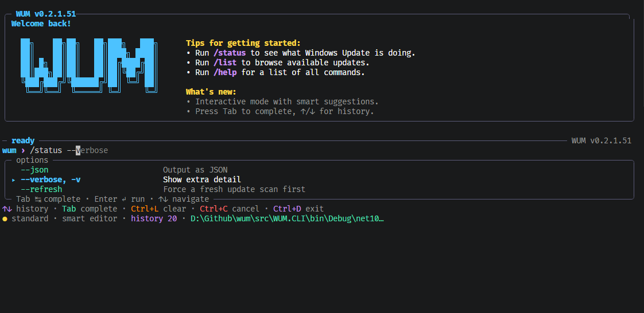Click the Ctrl+D exit hint
The height and width of the screenshot is (313, 644).
point(298,209)
